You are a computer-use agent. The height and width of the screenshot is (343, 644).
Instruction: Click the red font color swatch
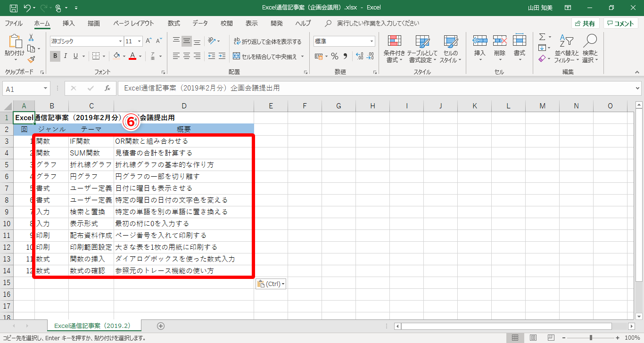point(132,56)
